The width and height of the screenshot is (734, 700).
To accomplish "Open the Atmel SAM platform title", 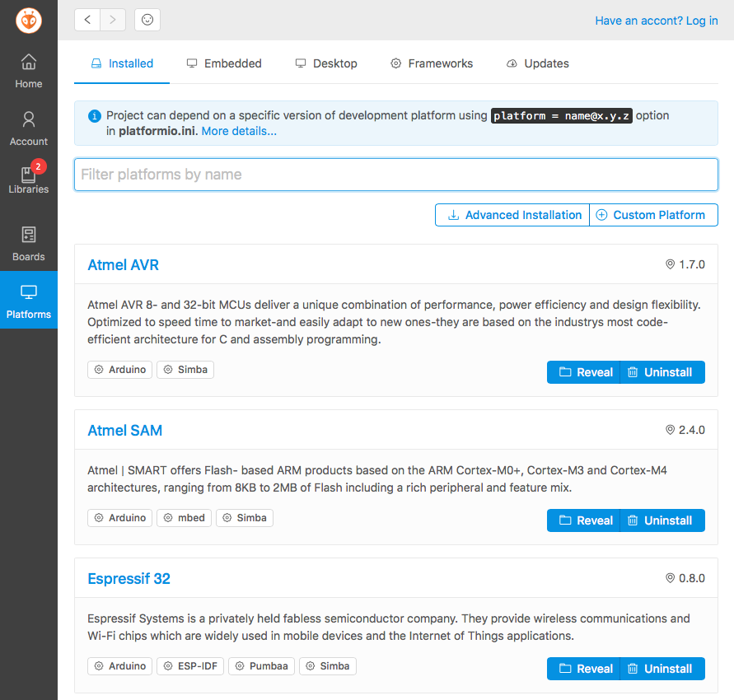I will tap(125, 431).
